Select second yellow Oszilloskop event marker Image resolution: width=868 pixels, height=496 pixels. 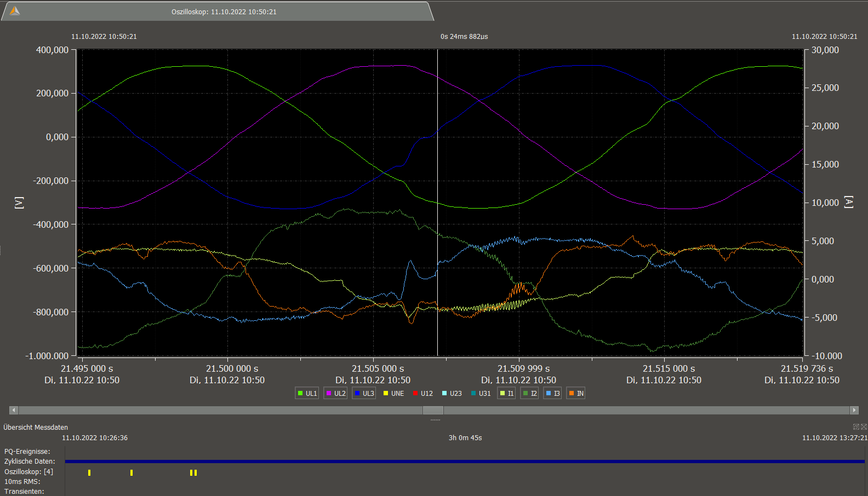pyautogui.click(x=132, y=472)
